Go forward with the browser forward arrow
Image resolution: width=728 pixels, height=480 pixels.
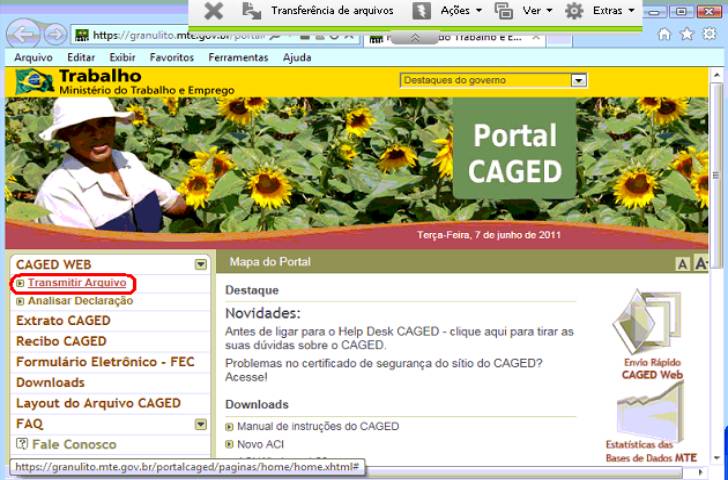click(55, 35)
